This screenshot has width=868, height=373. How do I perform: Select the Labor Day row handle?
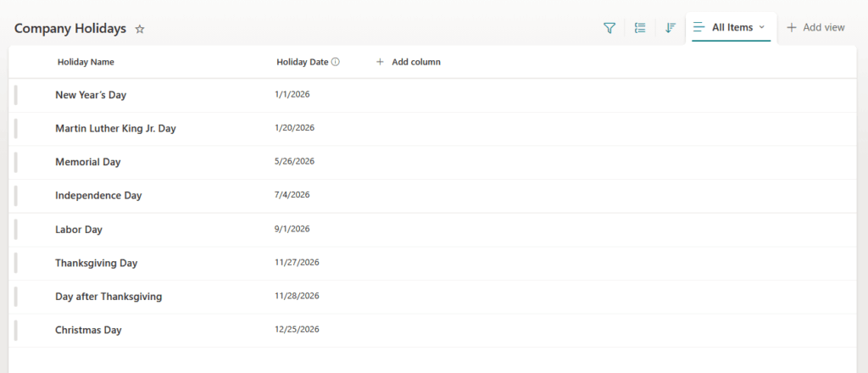[16, 229]
